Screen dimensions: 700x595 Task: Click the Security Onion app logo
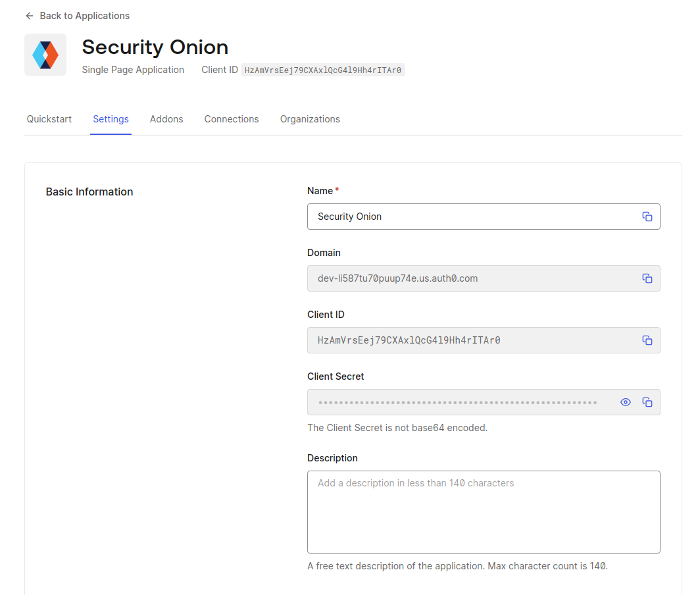45,55
